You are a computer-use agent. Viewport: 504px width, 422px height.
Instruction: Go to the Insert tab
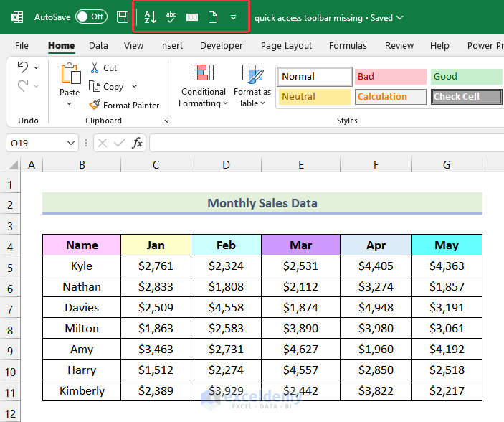pos(171,45)
